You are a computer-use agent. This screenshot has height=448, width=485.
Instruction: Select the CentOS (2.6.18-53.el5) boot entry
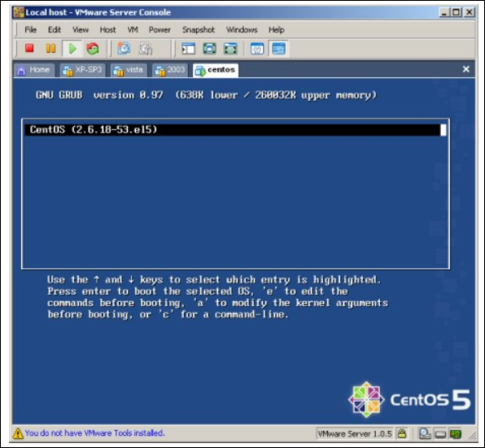click(235, 130)
